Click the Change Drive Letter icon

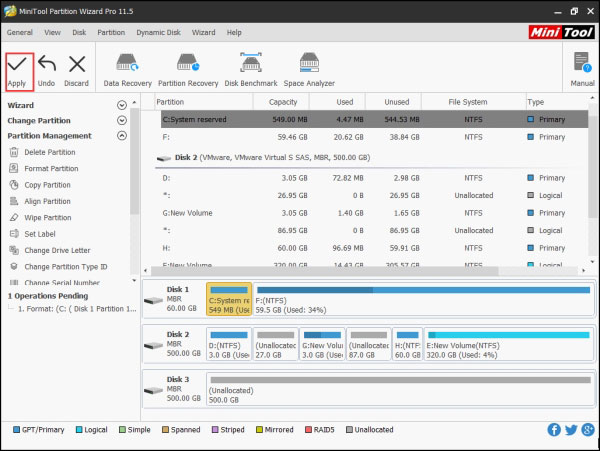pyautogui.click(x=14, y=250)
